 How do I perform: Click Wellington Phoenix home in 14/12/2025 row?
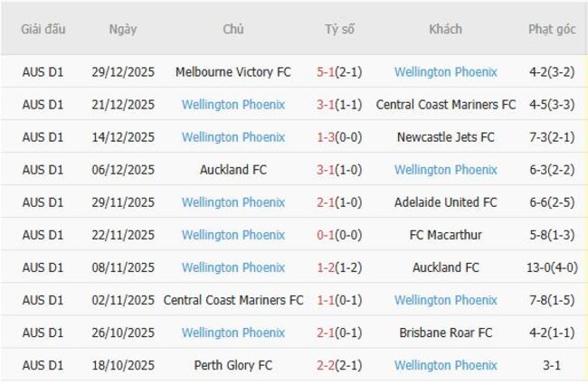[232, 137]
